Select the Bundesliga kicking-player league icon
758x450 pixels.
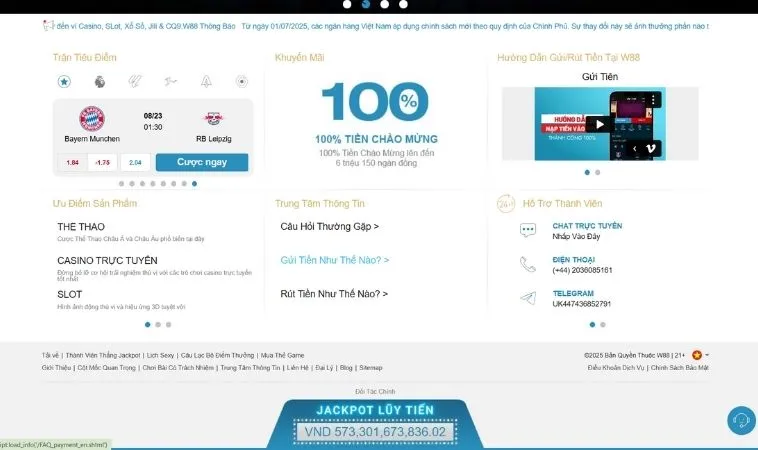(171, 82)
